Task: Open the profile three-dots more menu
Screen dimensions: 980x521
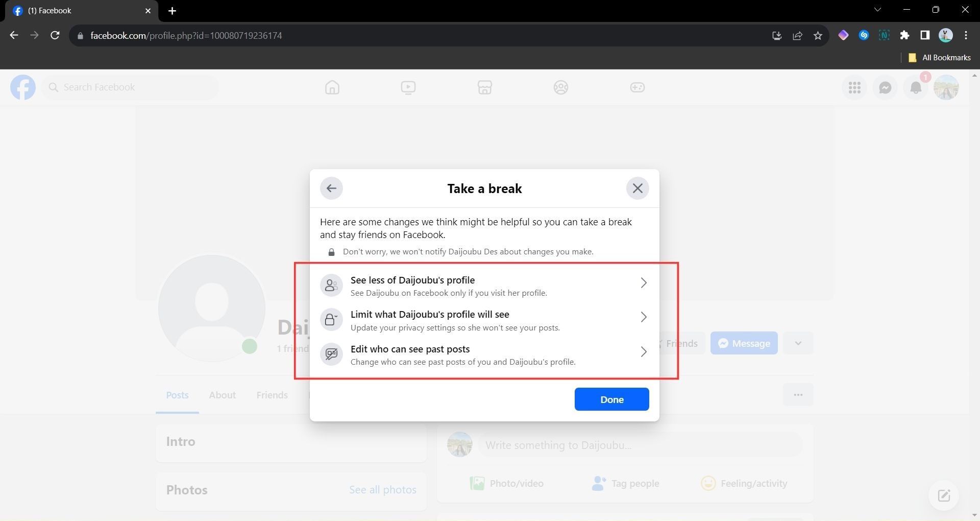Action: 798,395
